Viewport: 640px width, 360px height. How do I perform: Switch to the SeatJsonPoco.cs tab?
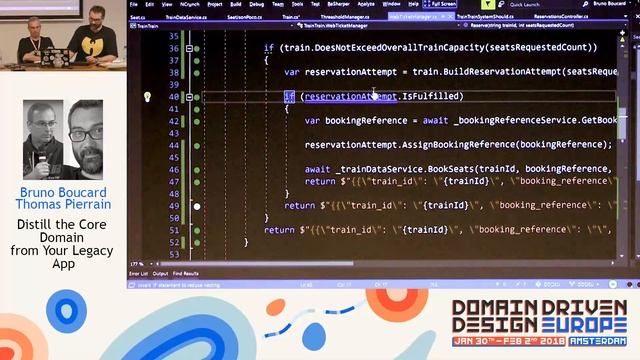[x=244, y=17]
